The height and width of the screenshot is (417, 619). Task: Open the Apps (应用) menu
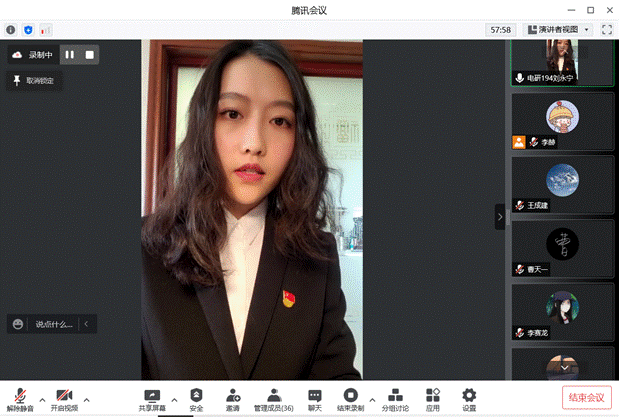(x=432, y=397)
